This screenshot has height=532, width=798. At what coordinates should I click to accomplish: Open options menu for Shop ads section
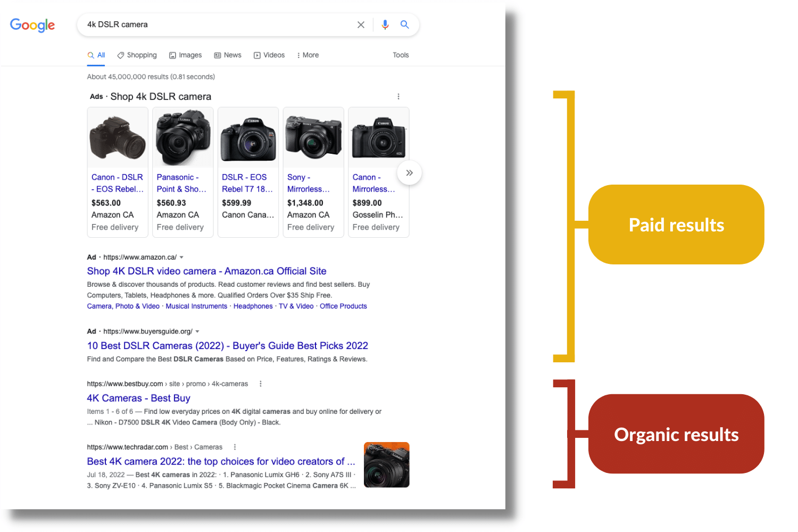[x=398, y=96]
